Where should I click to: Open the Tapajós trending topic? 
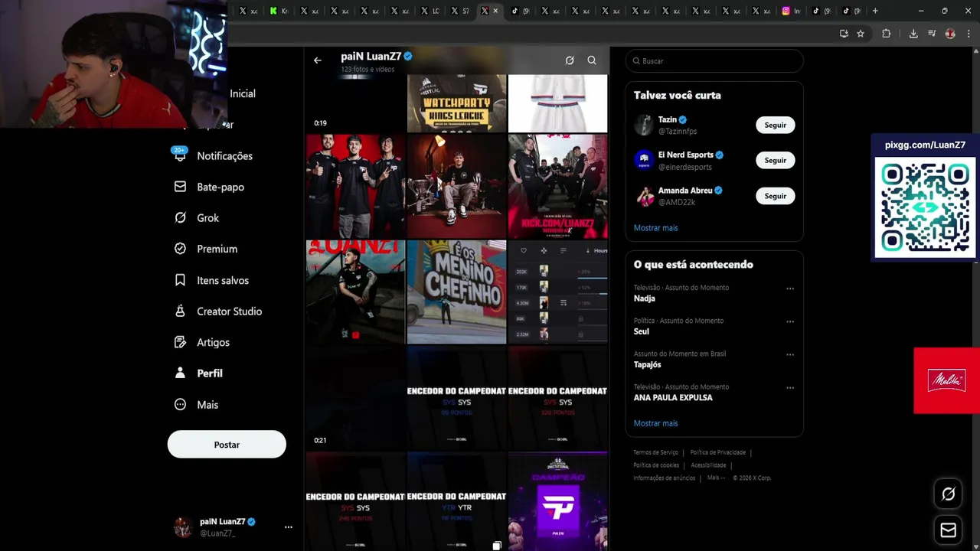647,365
